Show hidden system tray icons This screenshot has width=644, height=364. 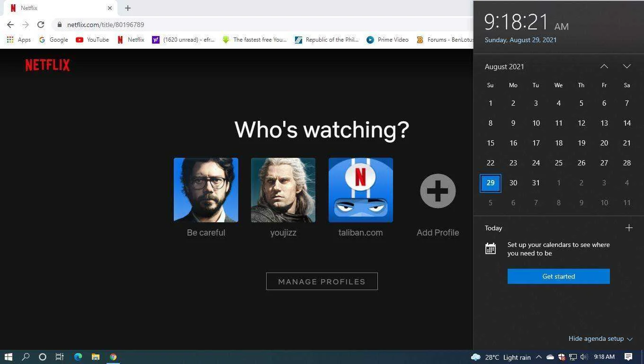538,357
